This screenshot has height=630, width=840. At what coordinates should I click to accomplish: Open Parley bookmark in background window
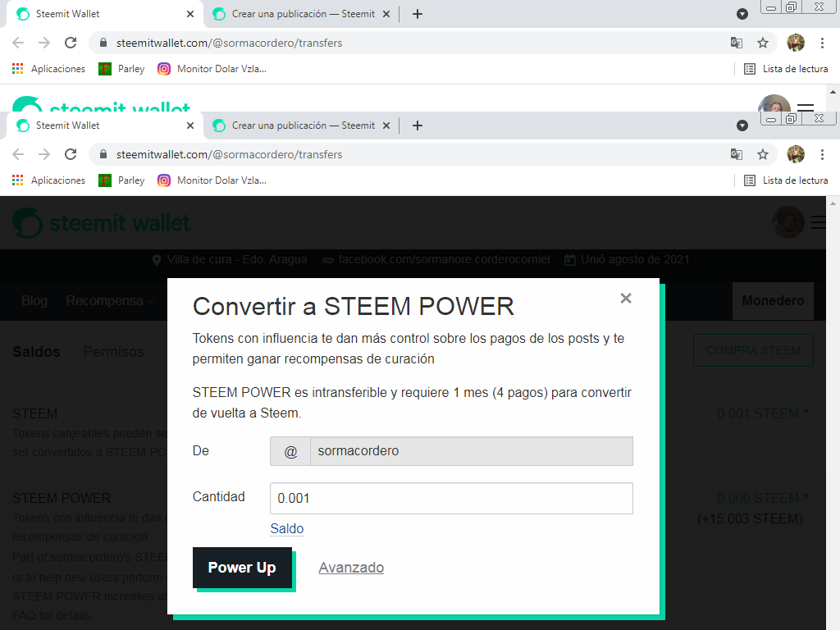pyautogui.click(x=121, y=69)
